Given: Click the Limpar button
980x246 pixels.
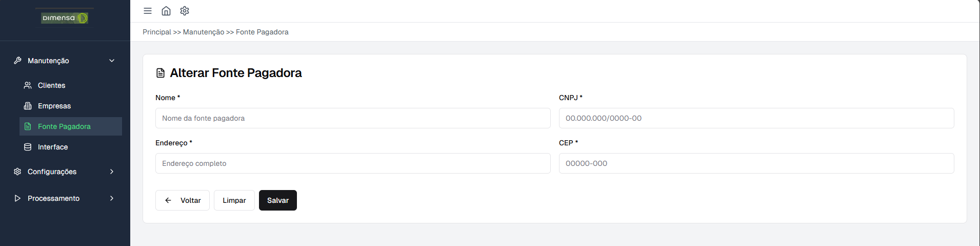Looking at the screenshot, I should [234, 200].
